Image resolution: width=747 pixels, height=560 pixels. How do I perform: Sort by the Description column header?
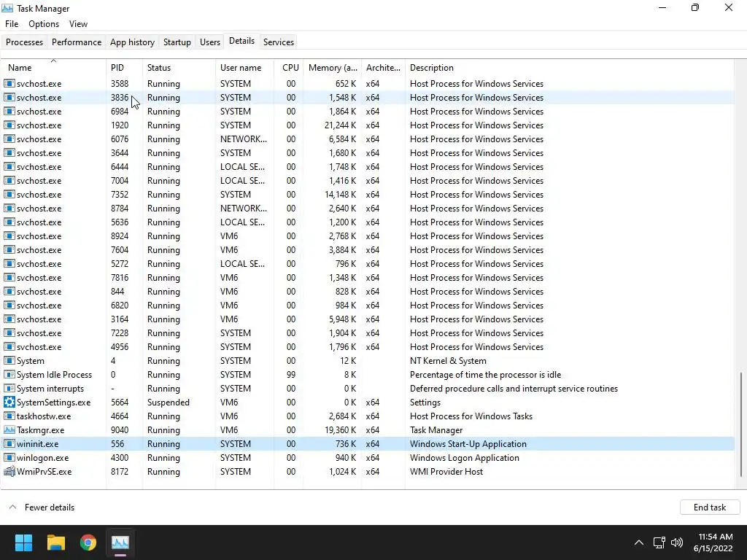(569, 68)
